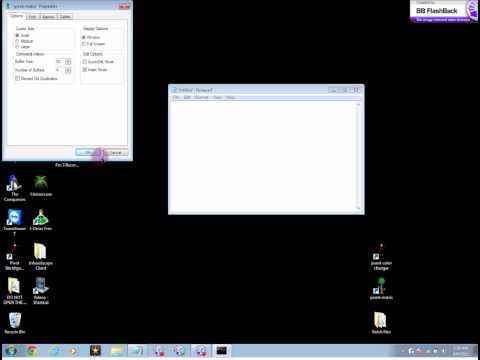Click the gold star taskbar icon

pyautogui.click(x=95, y=351)
